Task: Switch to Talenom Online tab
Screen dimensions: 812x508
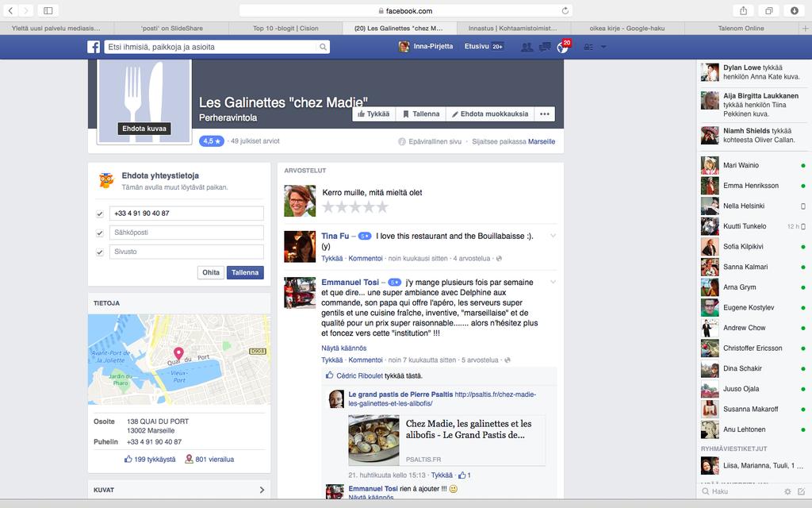Action: [x=741, y=29]
